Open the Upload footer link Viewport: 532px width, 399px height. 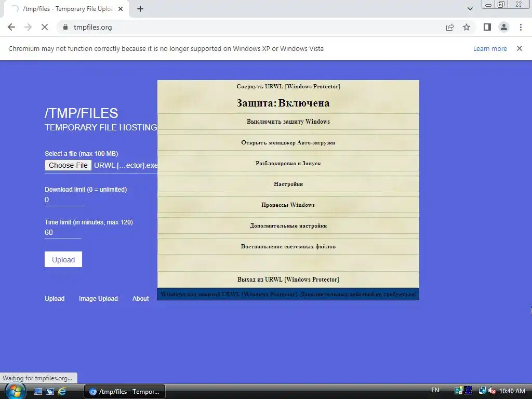(x=55, y=299)
